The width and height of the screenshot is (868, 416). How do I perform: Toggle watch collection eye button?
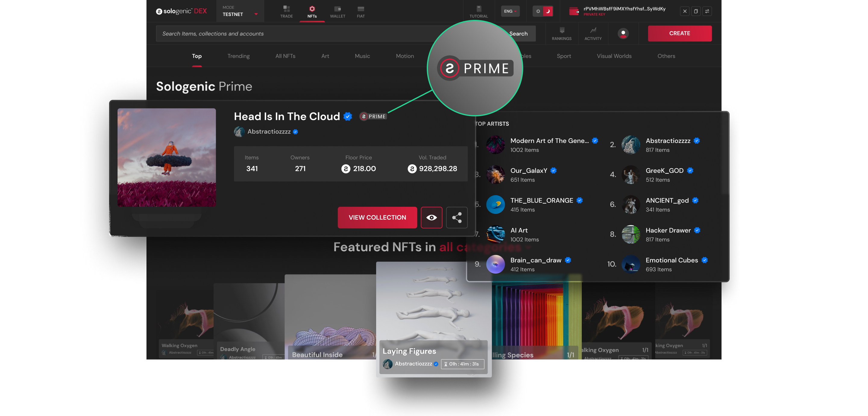click(431, 217)
